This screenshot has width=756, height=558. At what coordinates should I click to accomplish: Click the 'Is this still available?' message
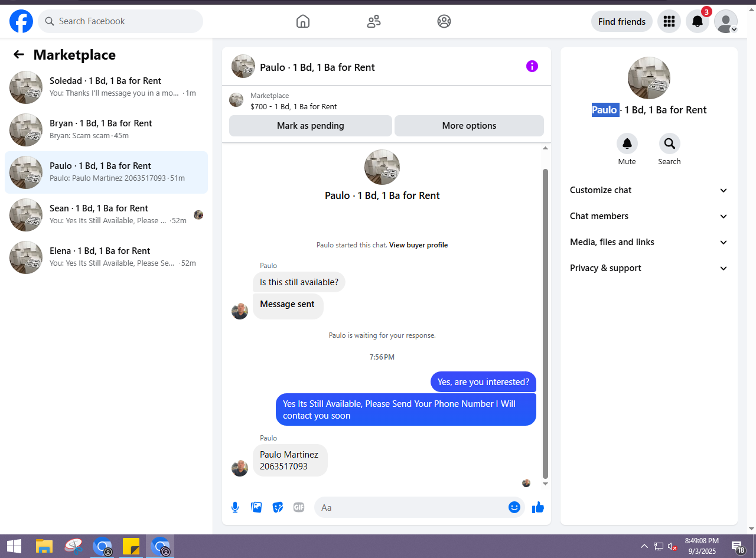299,282
